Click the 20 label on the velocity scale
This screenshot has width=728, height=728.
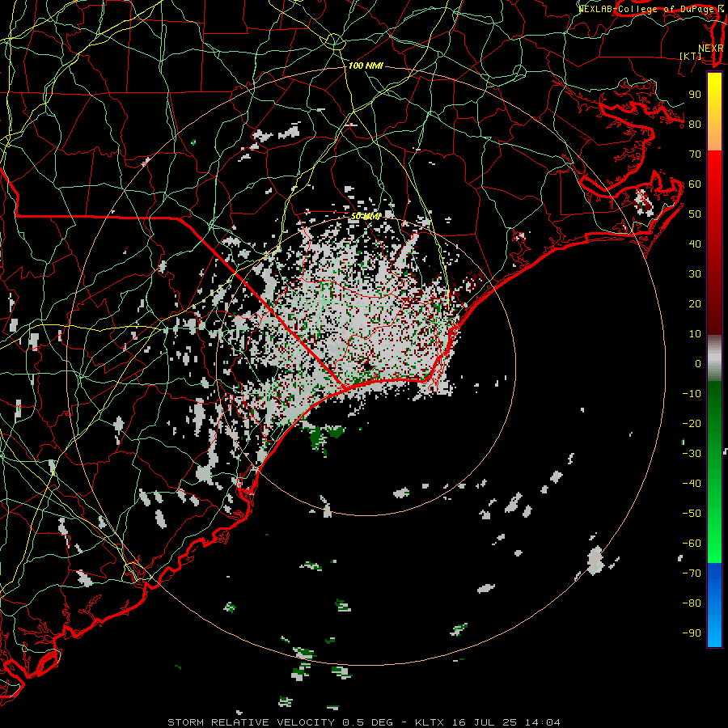[x=695, y=303]
